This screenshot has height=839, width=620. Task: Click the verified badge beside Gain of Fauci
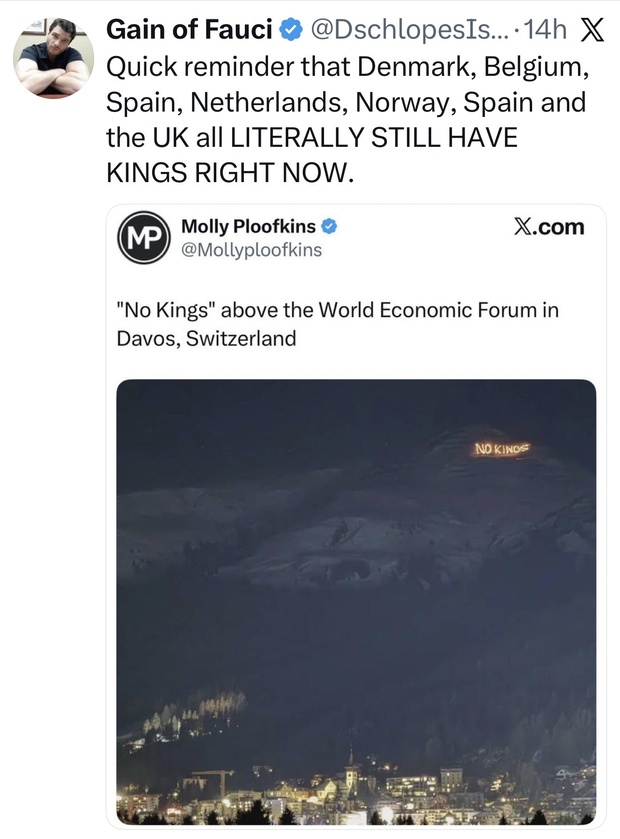[290, 31]
